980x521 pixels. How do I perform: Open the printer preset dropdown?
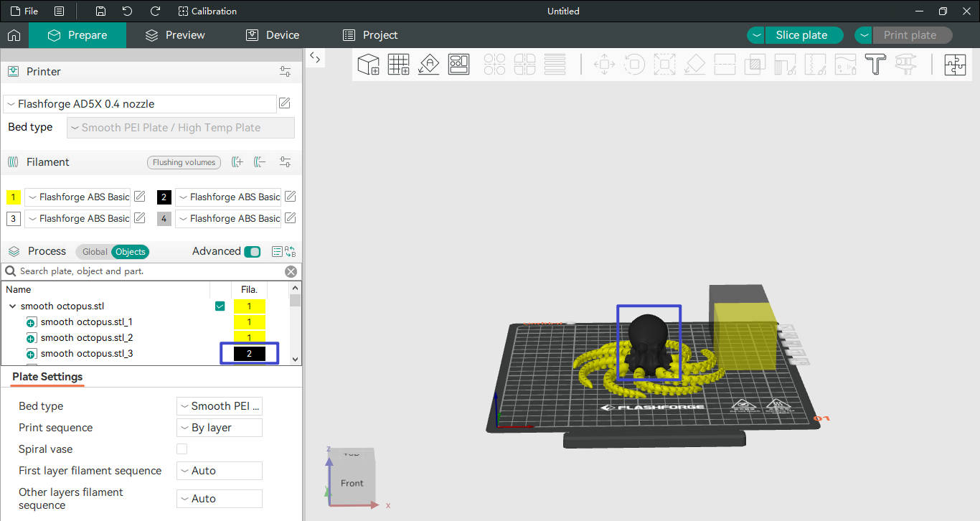coord(140,104)
